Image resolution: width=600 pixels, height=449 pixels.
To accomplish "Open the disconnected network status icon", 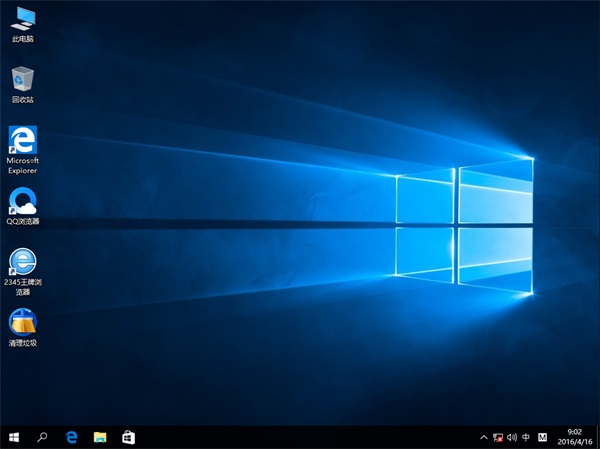I will coord(497,438).
